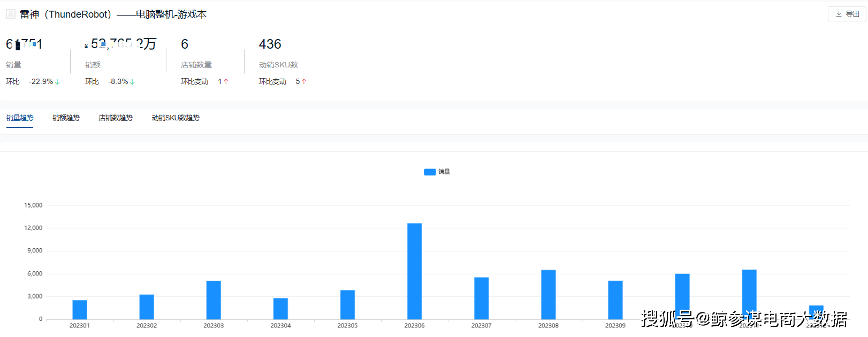Click the 销额 metric label
The height and width of the screenshot is (337, 868).
point(93,65)
